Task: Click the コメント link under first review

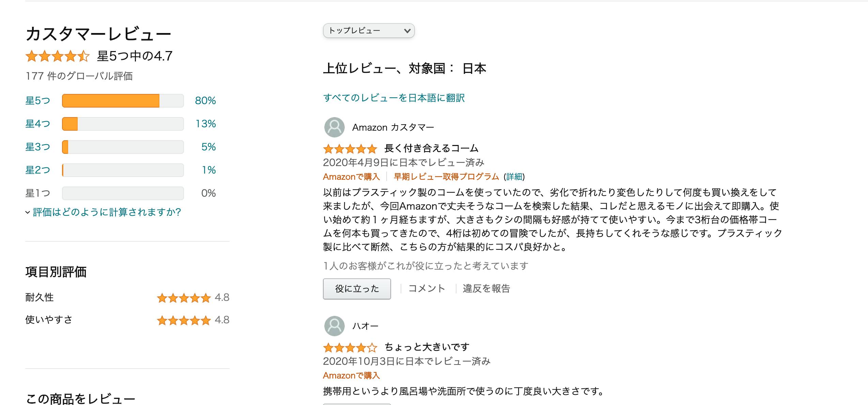Action: 427,289
